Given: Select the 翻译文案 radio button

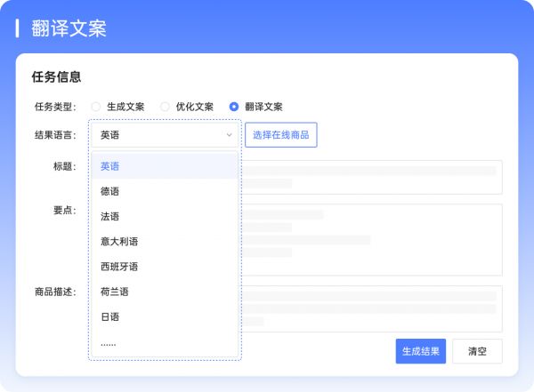Looking at the screenshot, I should click(234, 107).
